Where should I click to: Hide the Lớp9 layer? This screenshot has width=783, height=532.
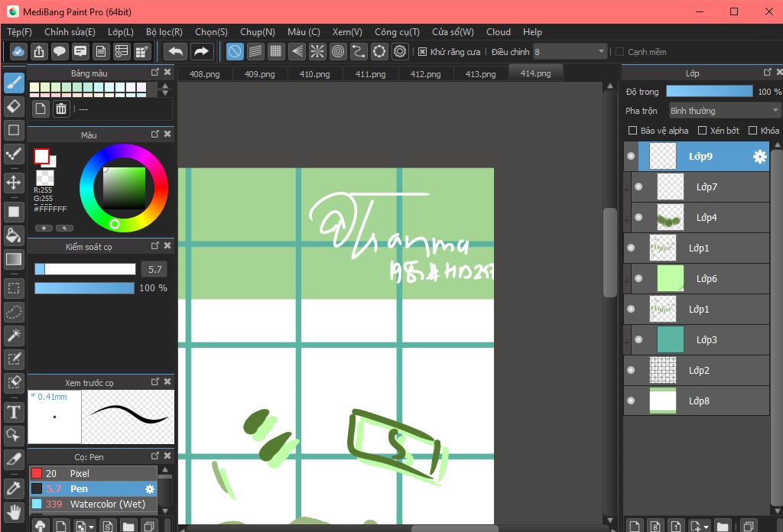pos(631,156)
